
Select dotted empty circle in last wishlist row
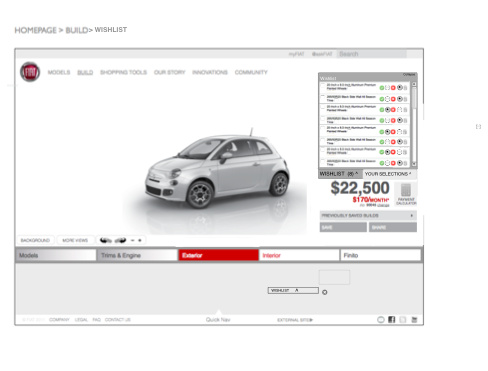pyautogui.click(x=387, y=163)
